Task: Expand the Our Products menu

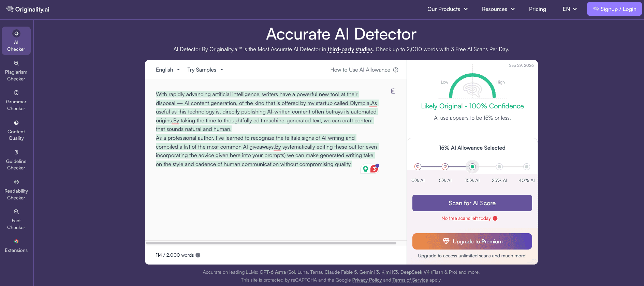Action: 448,9
